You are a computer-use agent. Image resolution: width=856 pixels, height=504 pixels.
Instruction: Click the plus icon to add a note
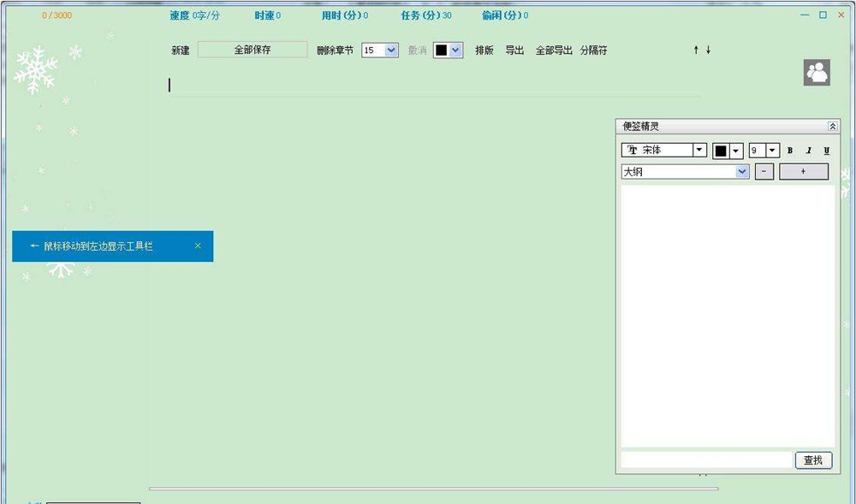(803, 171)
